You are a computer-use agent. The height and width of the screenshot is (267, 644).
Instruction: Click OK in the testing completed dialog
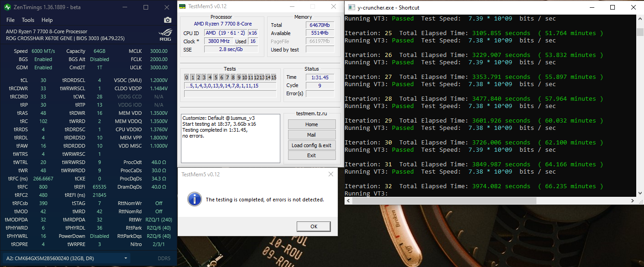(x=314, y=226)
